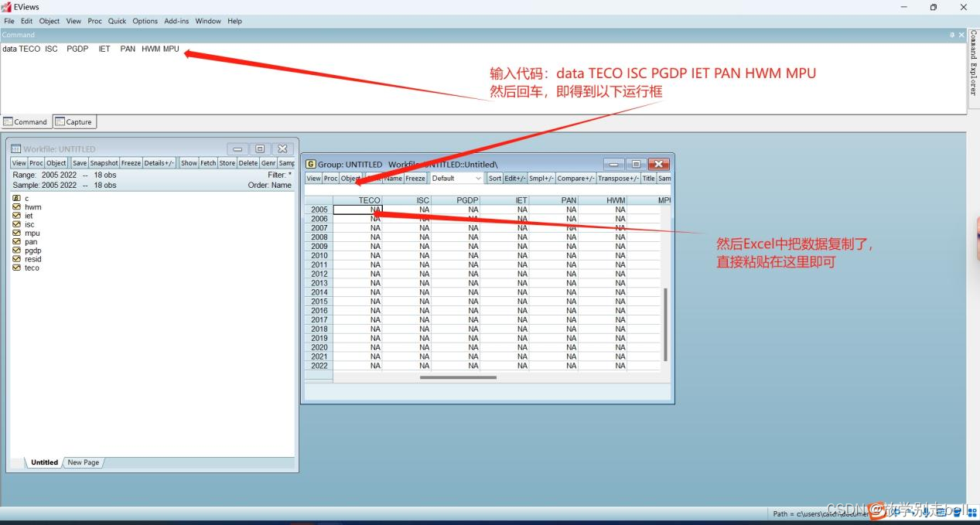Click the Range 2005 2022 text
This screenshot has width=980, height=525.
[45, 175]
